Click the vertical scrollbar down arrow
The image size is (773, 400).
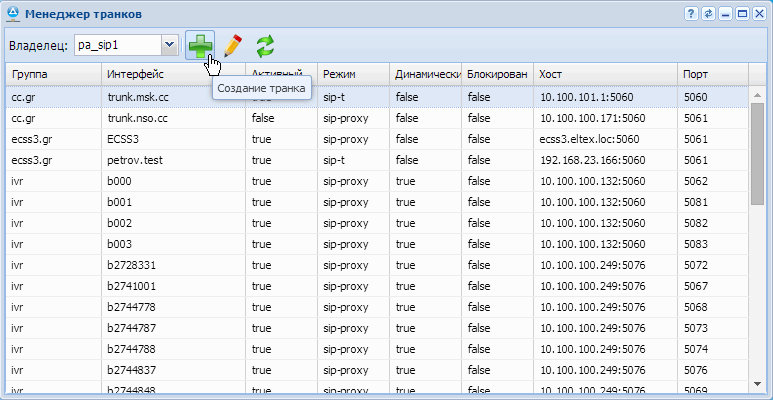[x=758, y=384]
